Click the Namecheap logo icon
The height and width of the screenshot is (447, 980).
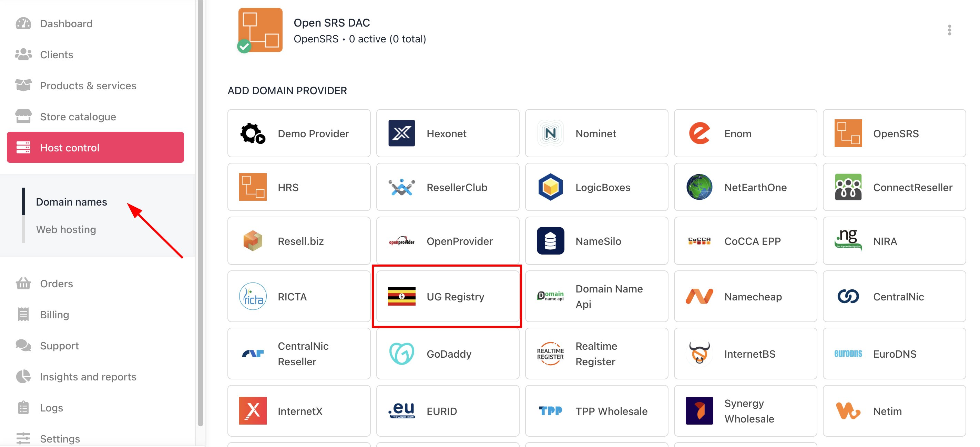[699, 296]
